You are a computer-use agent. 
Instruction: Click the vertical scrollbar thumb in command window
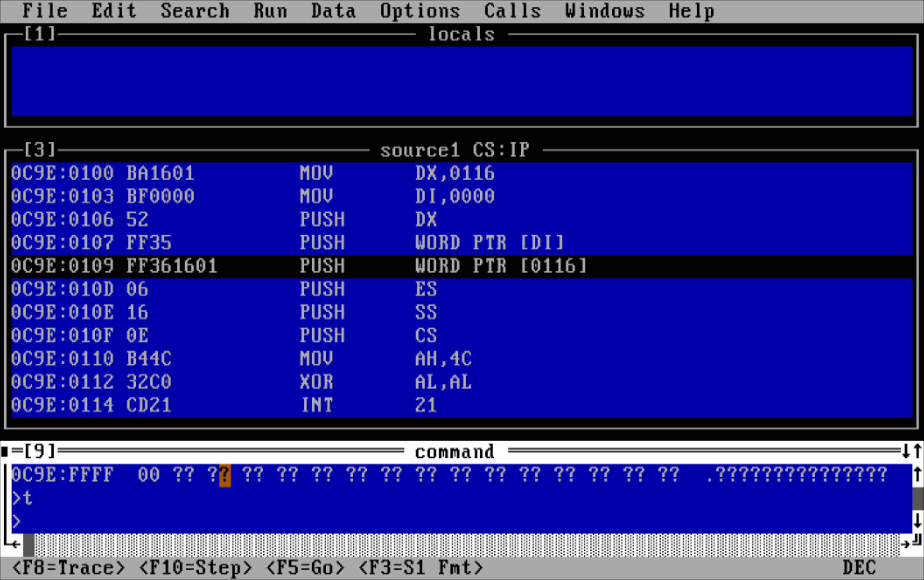[918, 498]
